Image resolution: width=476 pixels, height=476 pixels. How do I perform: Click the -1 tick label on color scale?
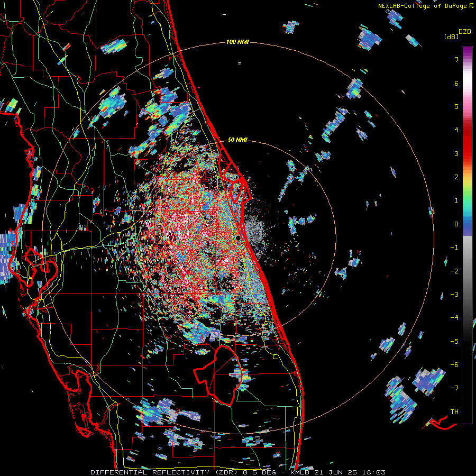click(454, 248)
